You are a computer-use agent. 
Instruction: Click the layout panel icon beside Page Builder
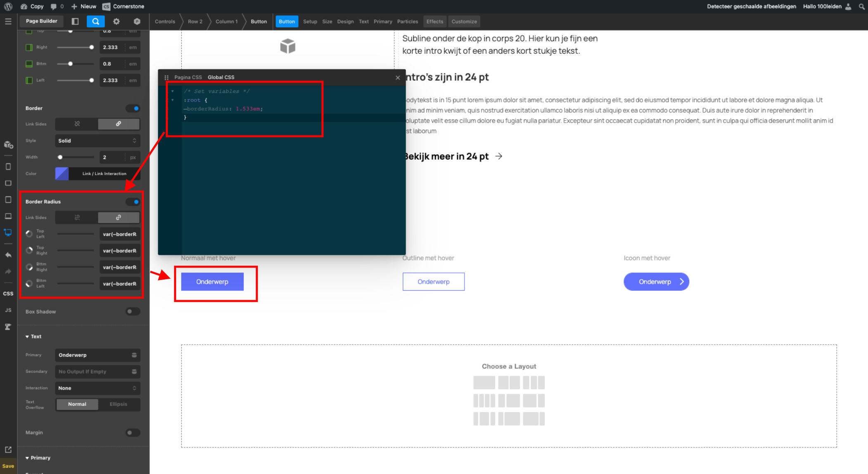(75, 21)
